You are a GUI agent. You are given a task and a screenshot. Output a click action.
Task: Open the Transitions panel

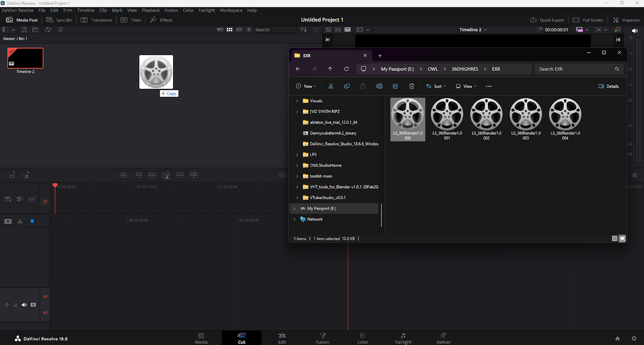pyautogui.click(x=97, y=20)
